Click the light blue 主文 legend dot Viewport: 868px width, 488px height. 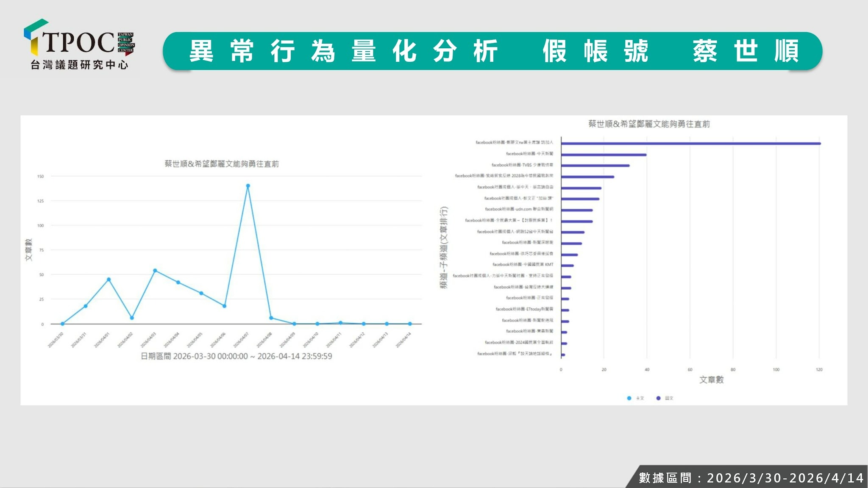[x=629, y=398]
